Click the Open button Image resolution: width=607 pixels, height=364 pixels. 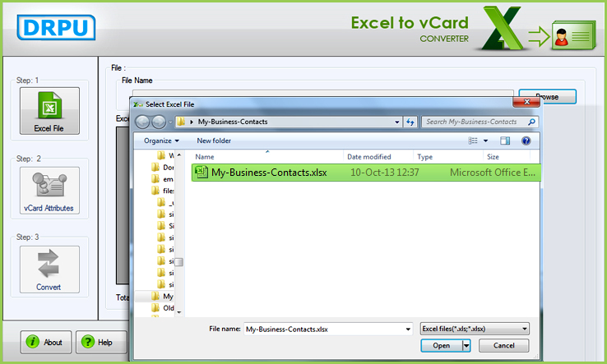[442, 345]
